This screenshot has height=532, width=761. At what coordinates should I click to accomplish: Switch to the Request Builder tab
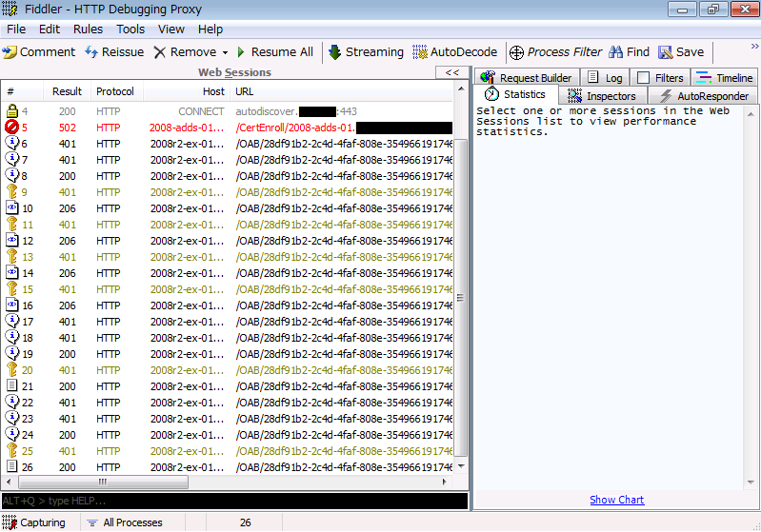[x=527, y=78]
